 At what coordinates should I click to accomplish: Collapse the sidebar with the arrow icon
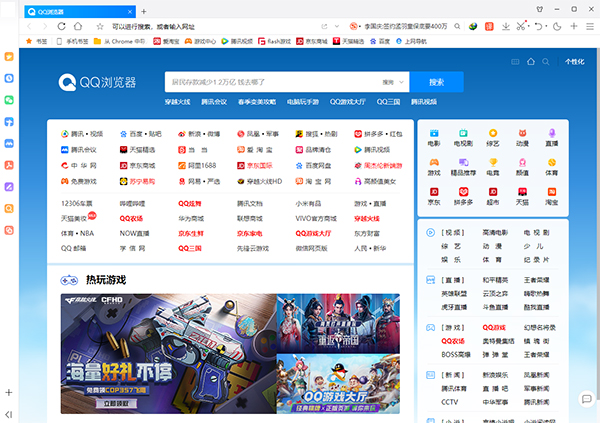click(9, 414)
